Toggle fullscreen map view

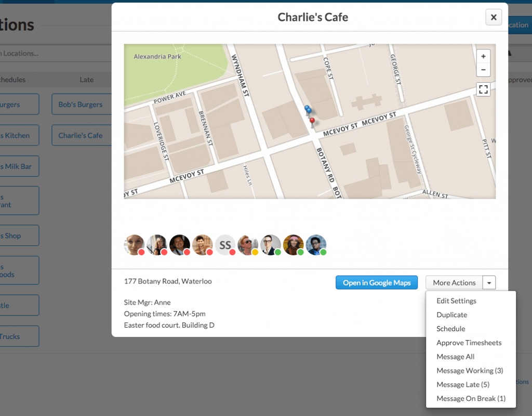483,89
